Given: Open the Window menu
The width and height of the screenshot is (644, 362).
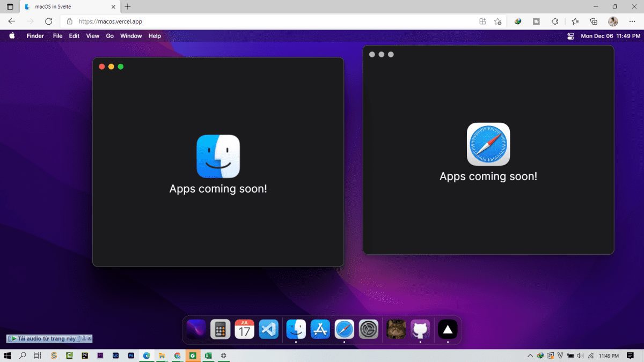Looking at the screenshot, I should point(131,36).
